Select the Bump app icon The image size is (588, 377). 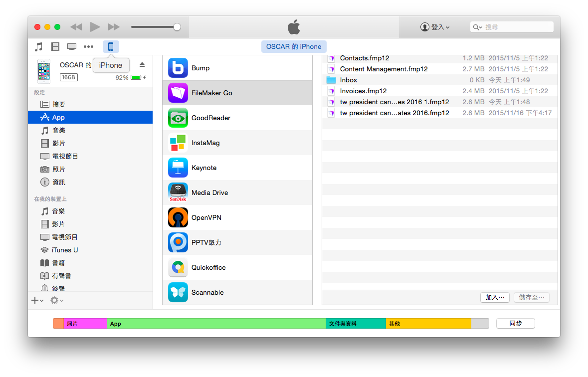[x=178, y=68]
